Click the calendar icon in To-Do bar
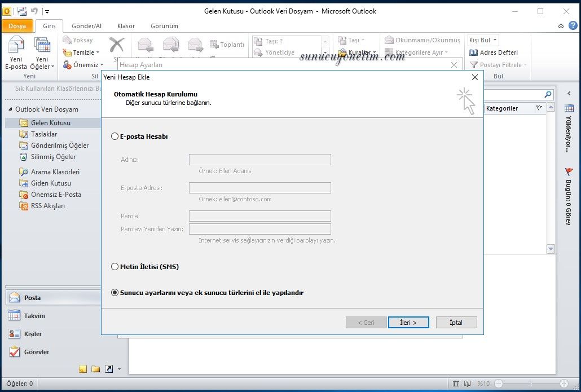This screenshot has height=392, width=581. (x=569, y=108)
